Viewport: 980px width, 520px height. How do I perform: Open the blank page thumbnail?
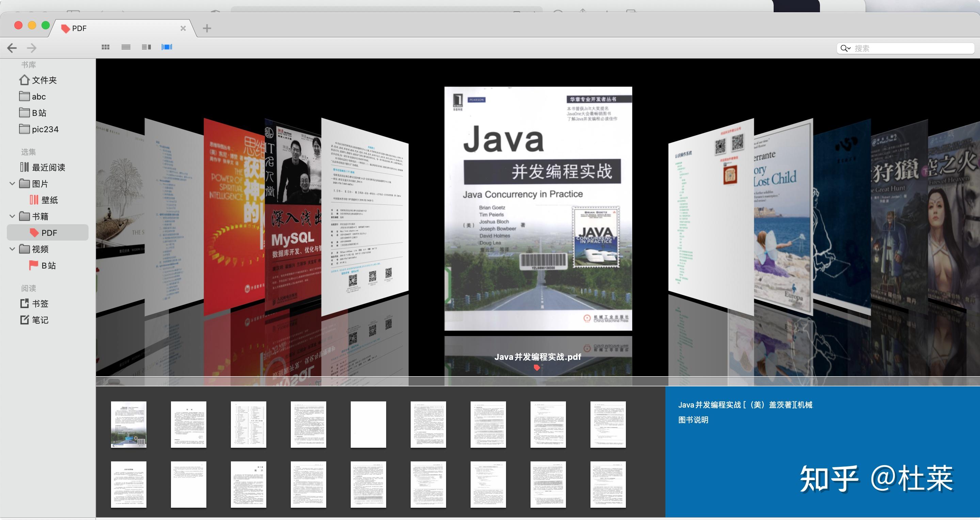368,425
